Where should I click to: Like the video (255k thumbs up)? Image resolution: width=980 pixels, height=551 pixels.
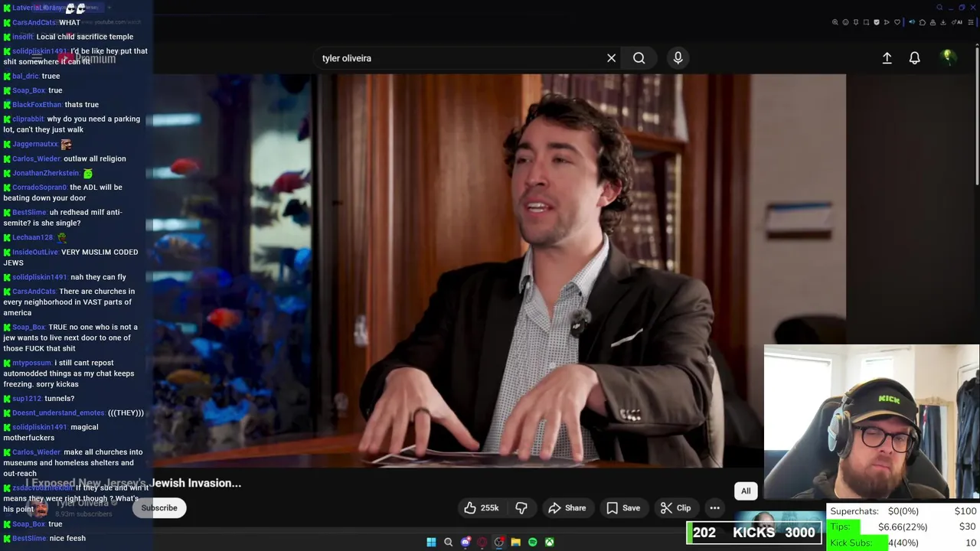click(482, 508)
